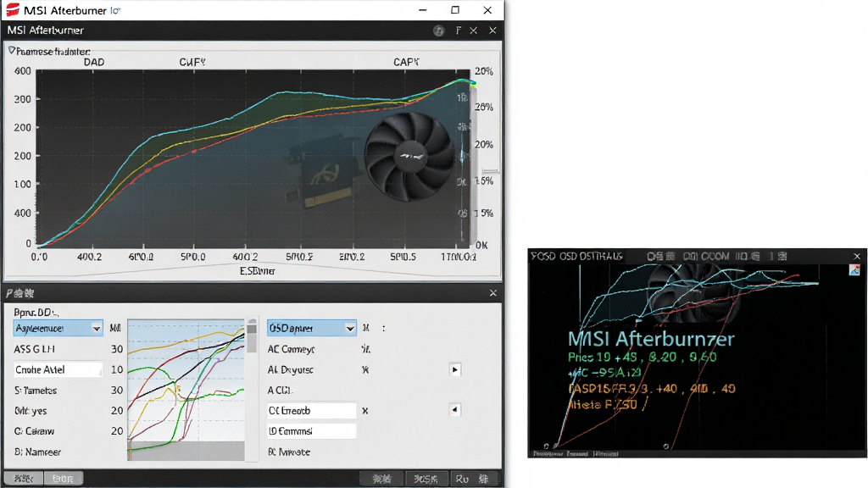Select the B: Nameer row label
The image size is (868, 488).
click(x=37, y=452)
